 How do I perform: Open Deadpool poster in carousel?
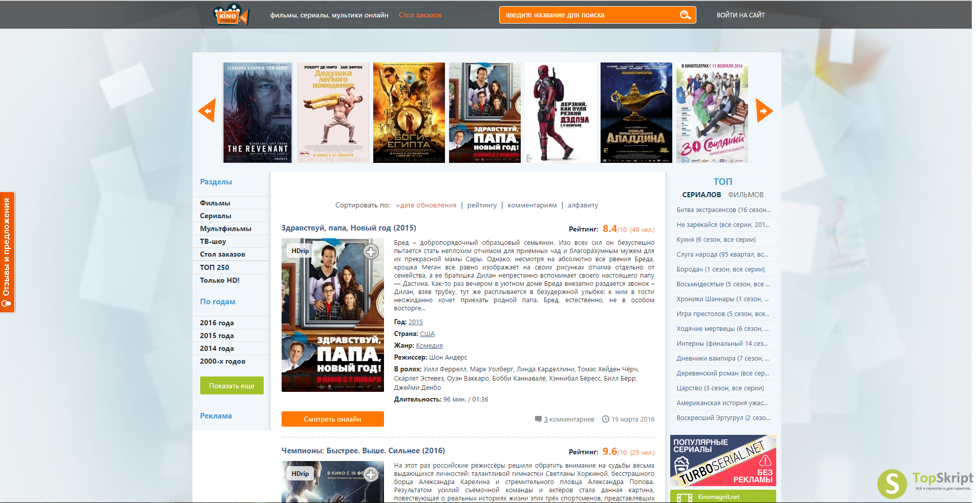pos(561,113)
